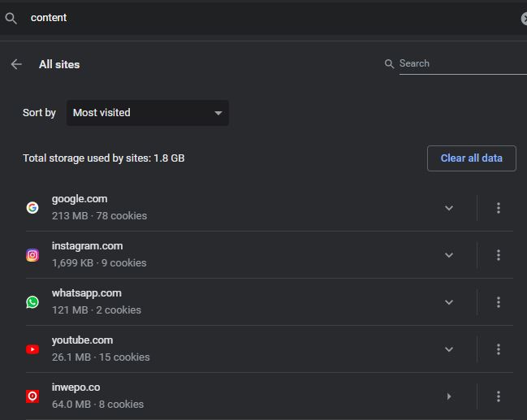Open more actions menu for inwepo.co
The width and height of the screenshot is (527, 420).
(x=499, y=396)
